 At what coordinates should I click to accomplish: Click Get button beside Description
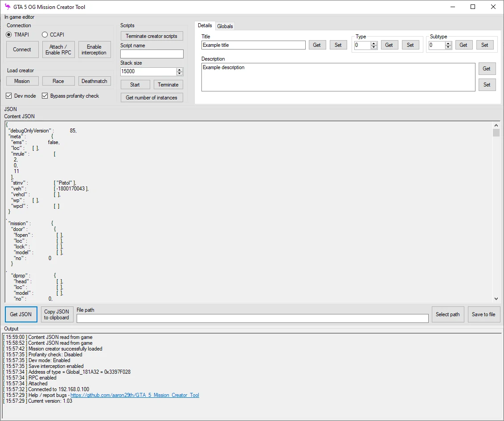tap(487, 69)
